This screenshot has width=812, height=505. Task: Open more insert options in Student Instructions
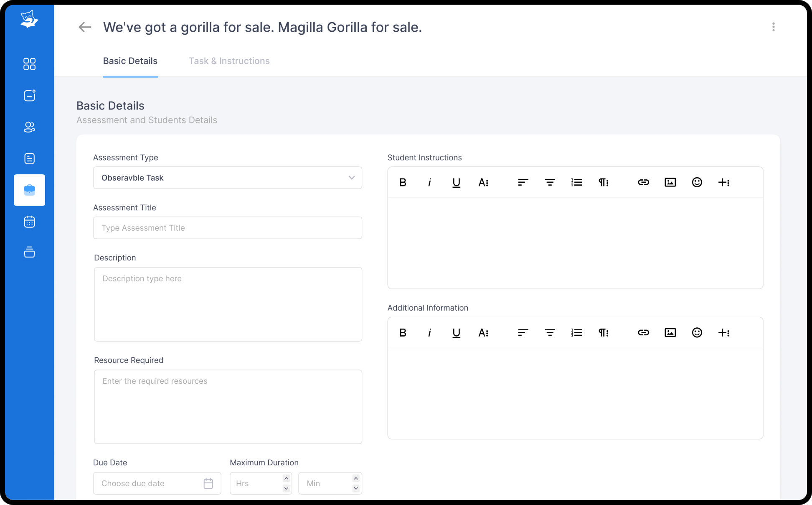tap(724, 182)
